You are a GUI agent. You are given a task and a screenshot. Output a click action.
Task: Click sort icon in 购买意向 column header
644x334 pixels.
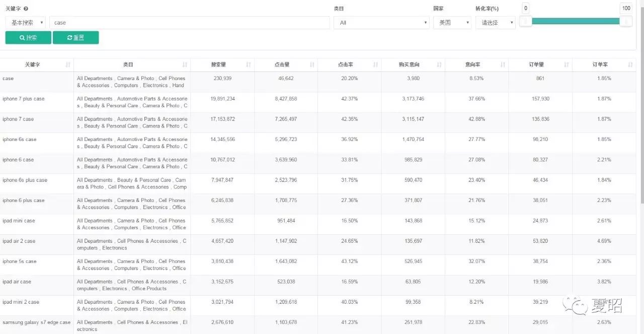coord(439,64)
